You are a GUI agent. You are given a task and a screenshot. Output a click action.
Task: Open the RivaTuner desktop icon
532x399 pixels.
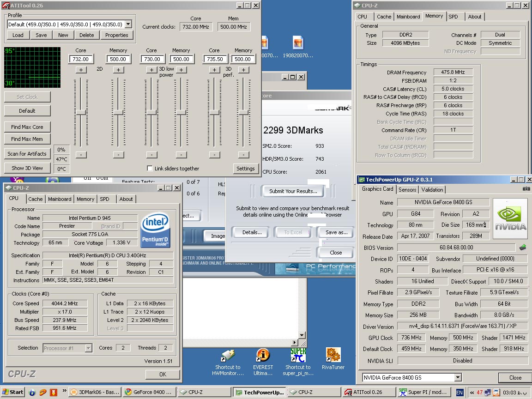pos(333,359)
